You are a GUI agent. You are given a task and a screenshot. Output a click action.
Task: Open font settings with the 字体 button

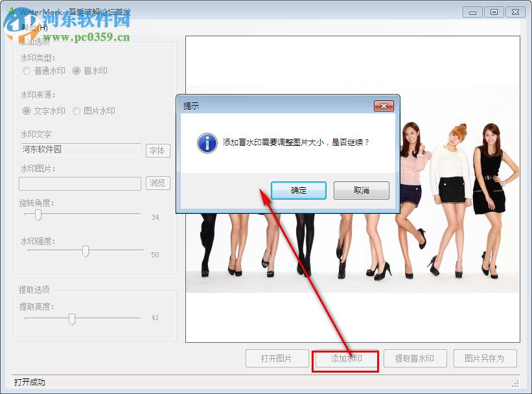tap(157, 150)
